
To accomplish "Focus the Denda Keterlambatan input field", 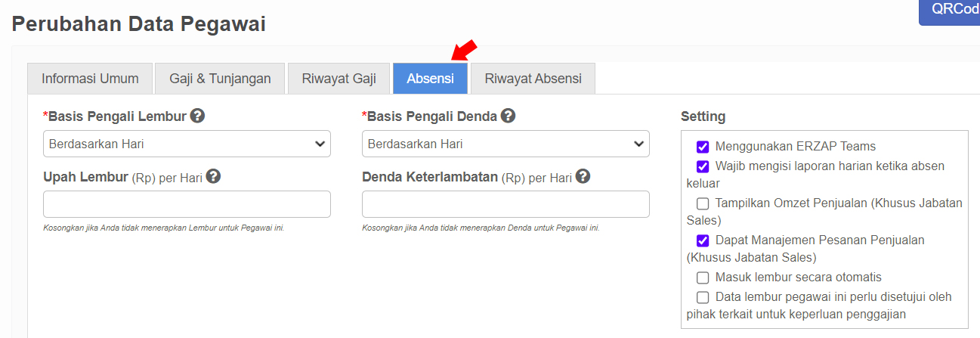I will click(505, 204).
